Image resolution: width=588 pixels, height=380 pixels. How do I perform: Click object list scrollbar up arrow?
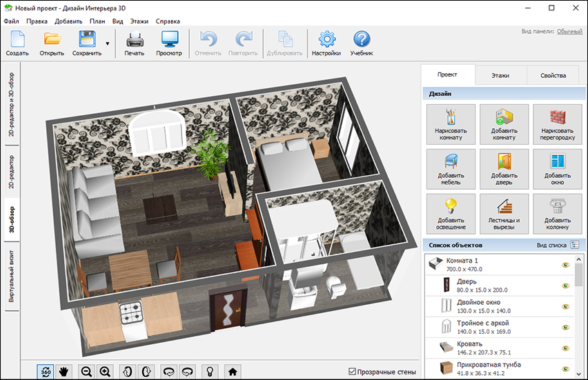(578, 259)
